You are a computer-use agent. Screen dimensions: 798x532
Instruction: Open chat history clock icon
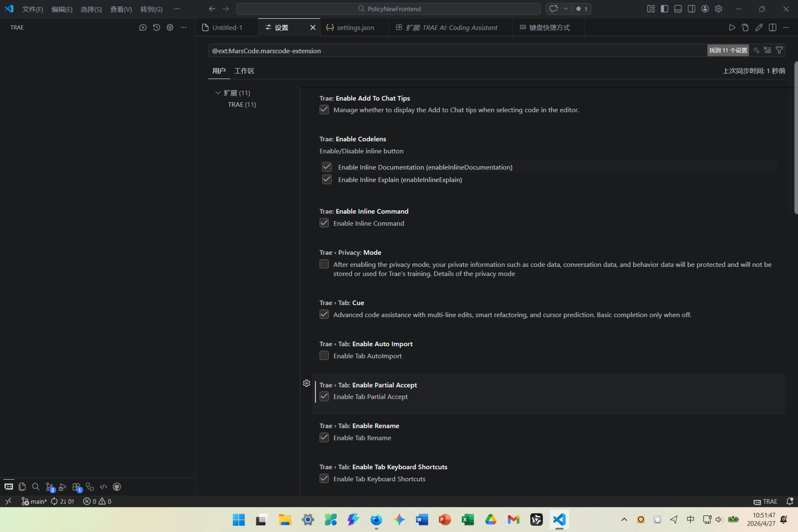[x=156, y=27]
